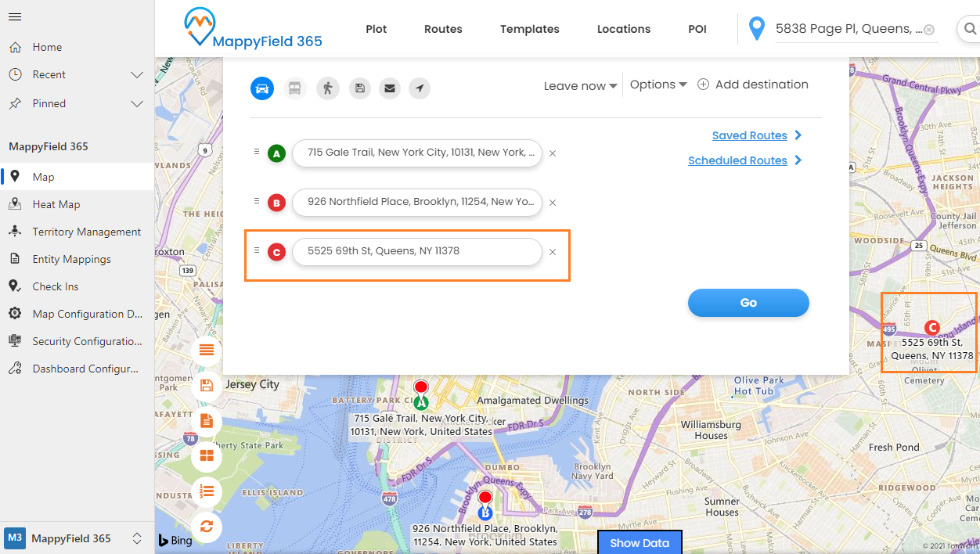Screen dimensions: 980x554
Task: Open Entity Mappings in sidebar
Action: pyautogui.click(x=77, y=259)
